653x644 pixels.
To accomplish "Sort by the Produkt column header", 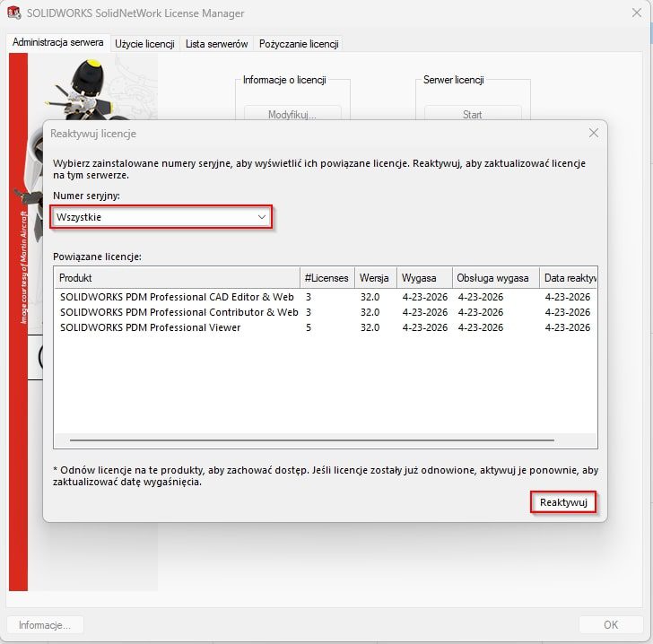I will (177, 278).
